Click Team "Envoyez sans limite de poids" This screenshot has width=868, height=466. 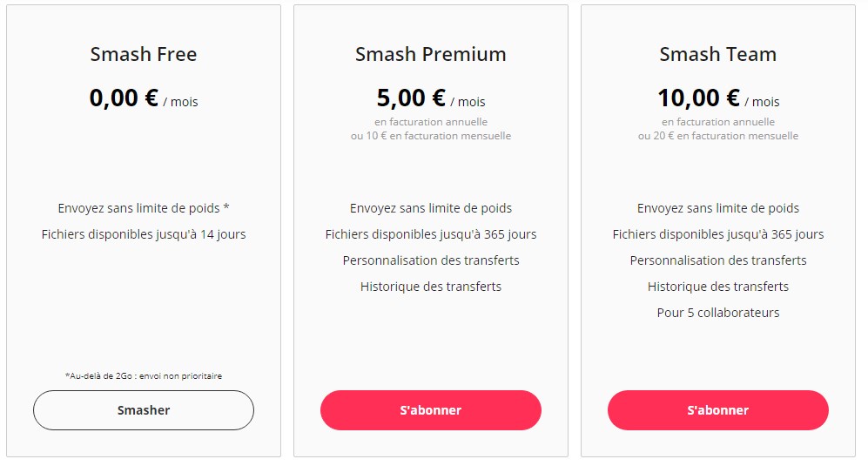718,208
